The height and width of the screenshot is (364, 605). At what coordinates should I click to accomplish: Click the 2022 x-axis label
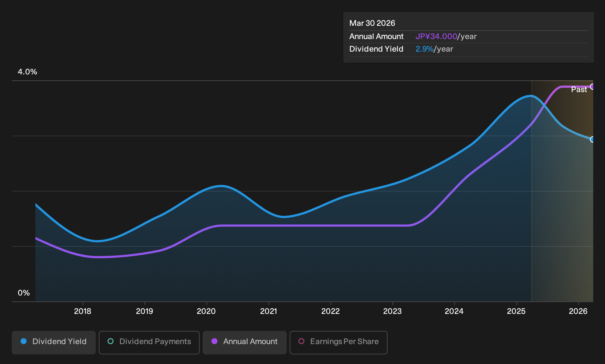coord(331,311)
